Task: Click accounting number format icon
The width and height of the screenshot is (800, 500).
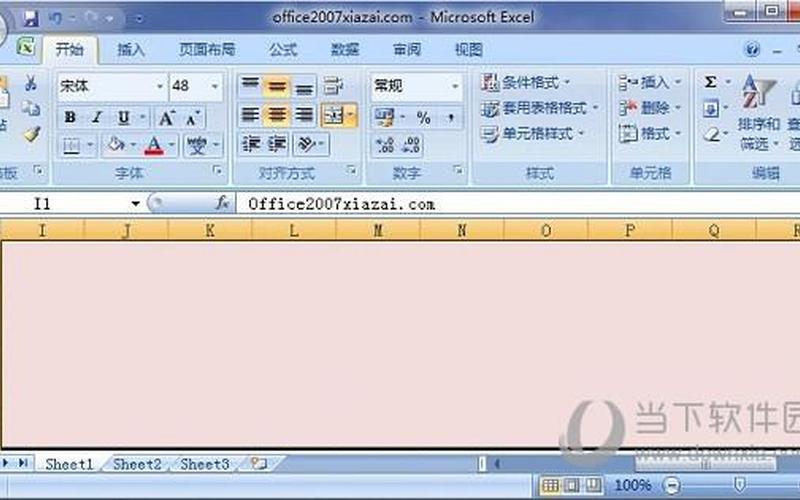Action: click(x=385, y=117)
